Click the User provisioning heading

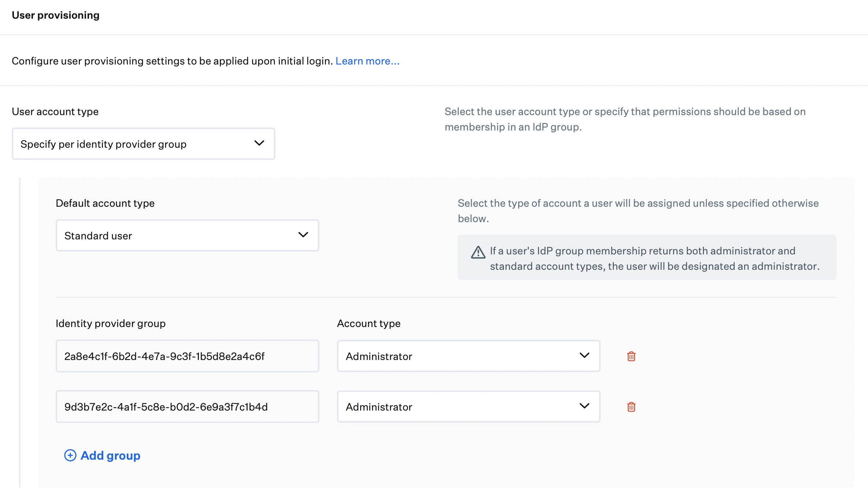pos(55,15)
